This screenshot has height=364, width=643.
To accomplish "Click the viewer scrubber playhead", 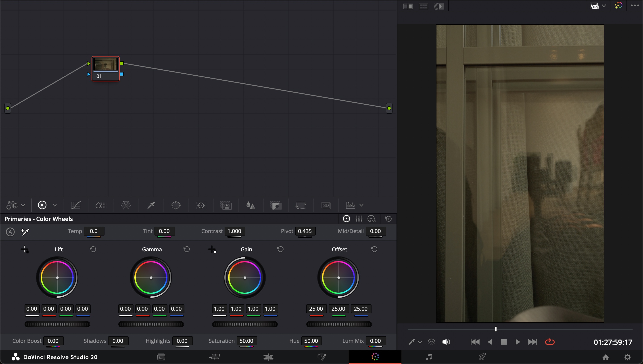I will [x=496, y=329].
